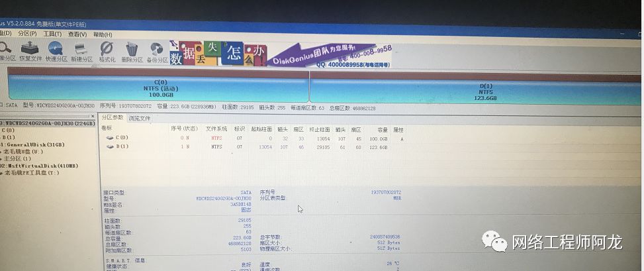Click the disk icon beside D(1) row
The image size is (644, 271).
click(110, 146)
